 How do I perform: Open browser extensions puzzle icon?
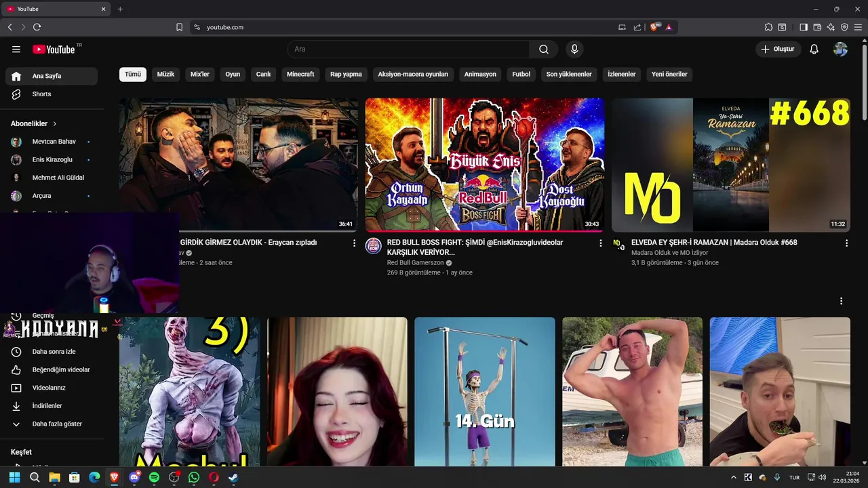click(768, 27)
